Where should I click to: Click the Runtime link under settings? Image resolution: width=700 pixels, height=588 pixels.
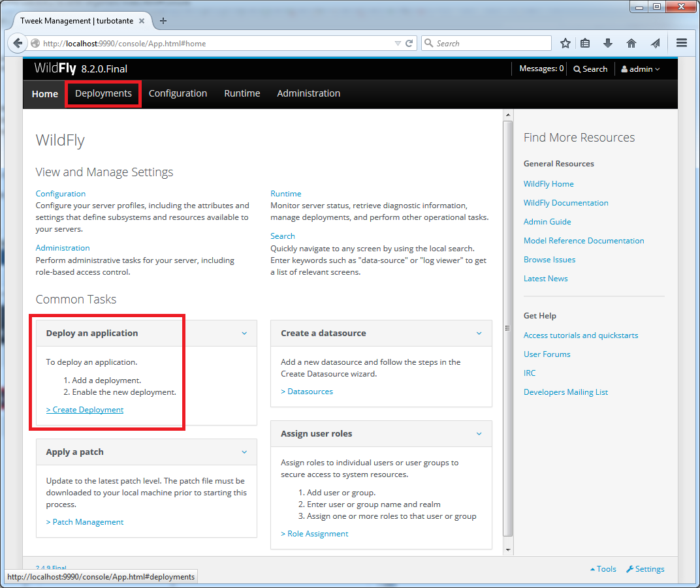pyautogui.click(x=286, y=194)
